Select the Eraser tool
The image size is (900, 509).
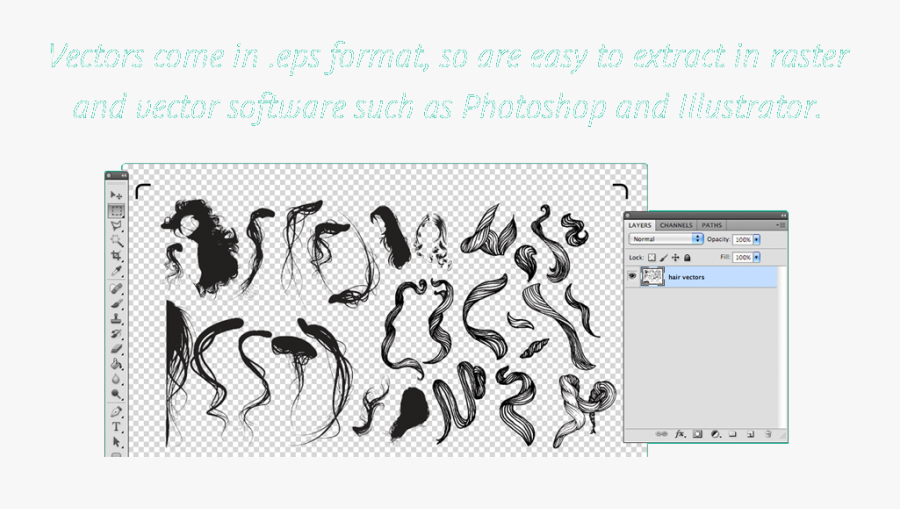pyautogui.click(x=116, y=348)
